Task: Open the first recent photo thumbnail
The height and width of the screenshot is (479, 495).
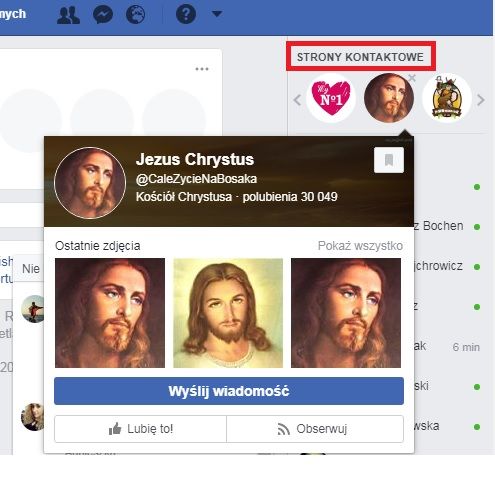Action: pyautogui.click(x=110, y=313)
